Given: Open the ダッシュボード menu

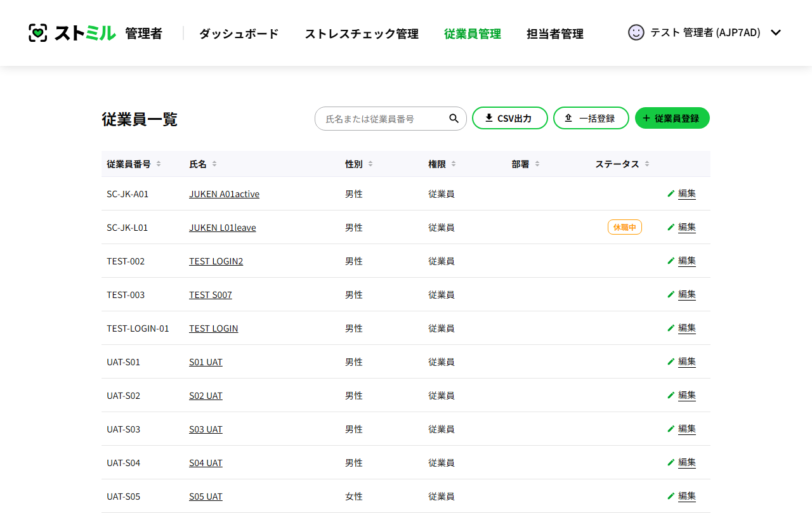Looking at the screenshot, I should pos(239,34).
